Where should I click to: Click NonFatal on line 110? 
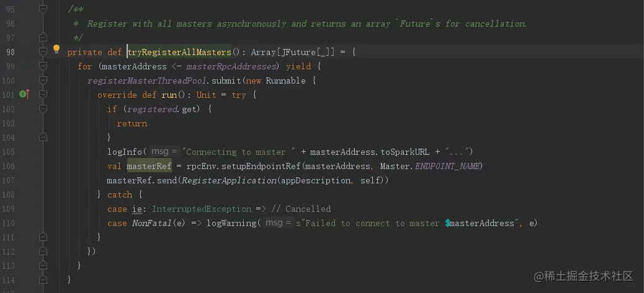click(151, 223)
